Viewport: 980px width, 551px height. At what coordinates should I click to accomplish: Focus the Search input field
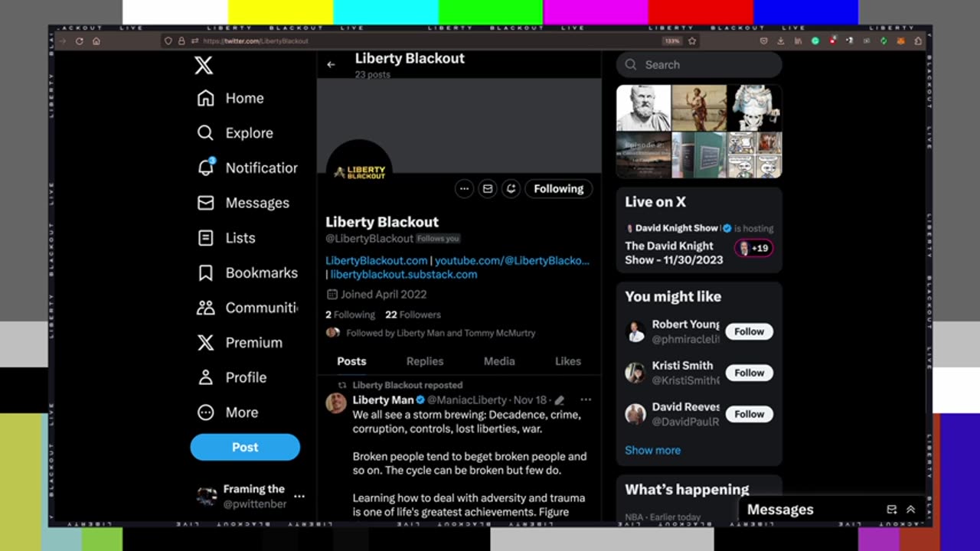(x=699, y=65)
